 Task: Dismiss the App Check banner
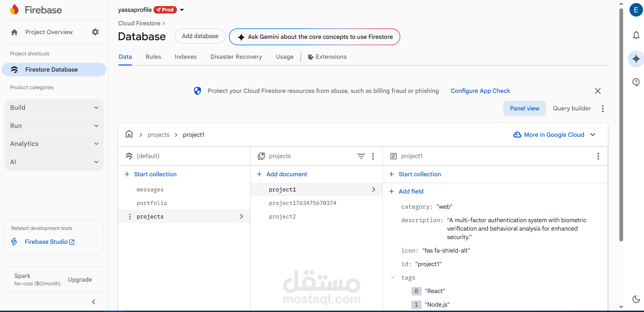(598, 91)
